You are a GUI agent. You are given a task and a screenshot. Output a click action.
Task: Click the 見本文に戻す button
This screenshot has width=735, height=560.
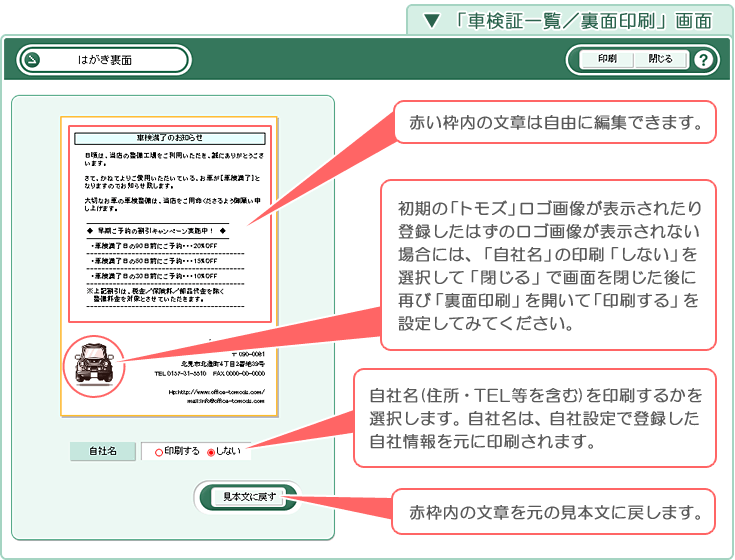[249, 497]
